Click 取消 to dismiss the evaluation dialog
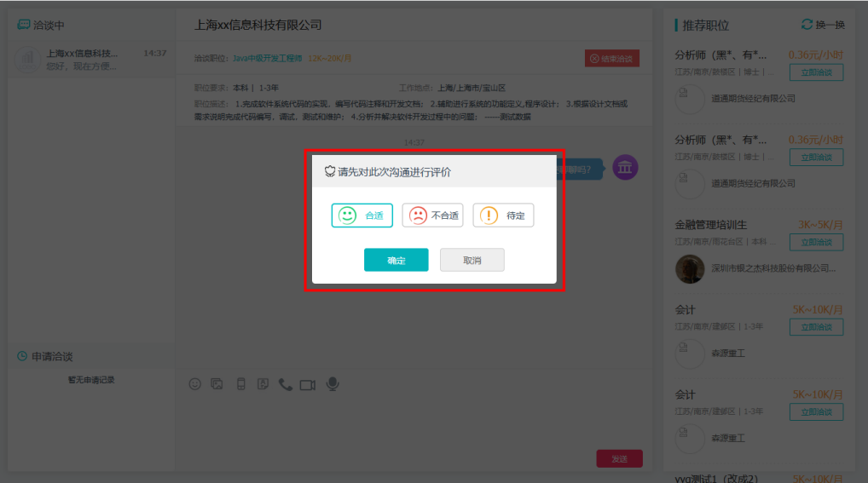 coord(472,260)
